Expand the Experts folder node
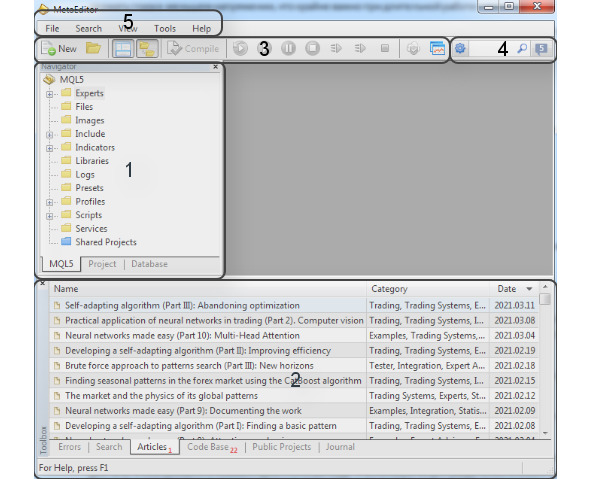The width and height of the screenshot is (591, 479). [x=49, y=94]
